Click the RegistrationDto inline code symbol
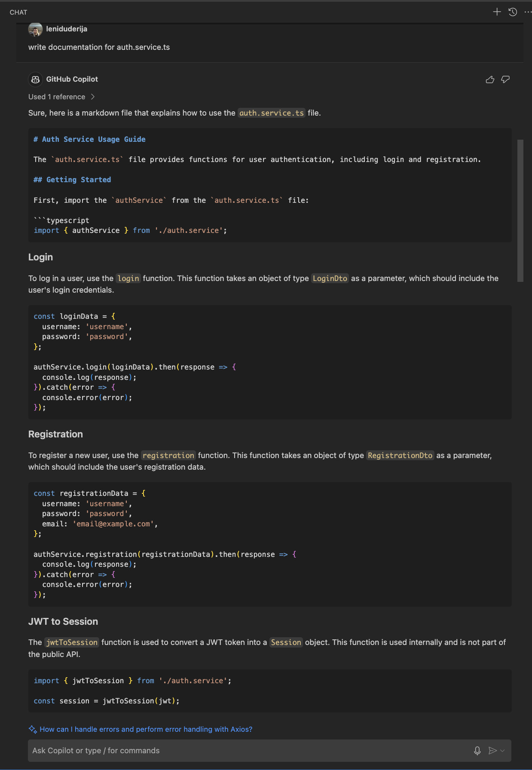532x770 pixels. pos(400,455)
